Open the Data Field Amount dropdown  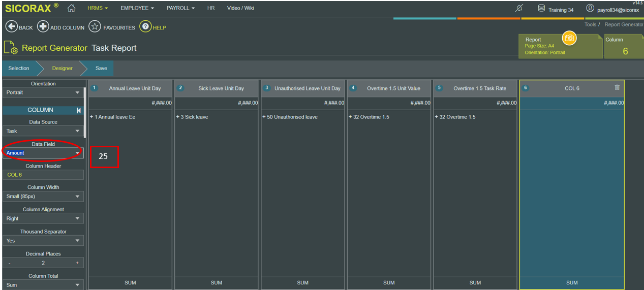(43, 153)
